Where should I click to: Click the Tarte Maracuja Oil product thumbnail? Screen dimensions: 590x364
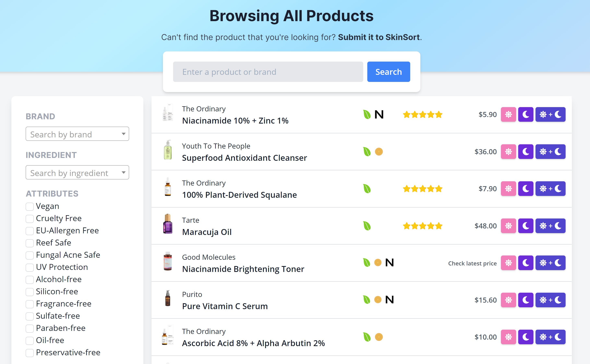(168, 224)
